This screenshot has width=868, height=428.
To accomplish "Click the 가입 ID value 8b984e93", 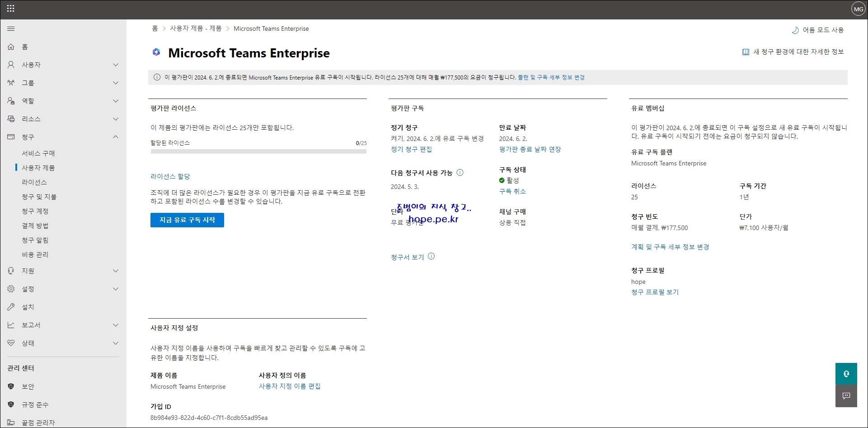I will 209,418.
